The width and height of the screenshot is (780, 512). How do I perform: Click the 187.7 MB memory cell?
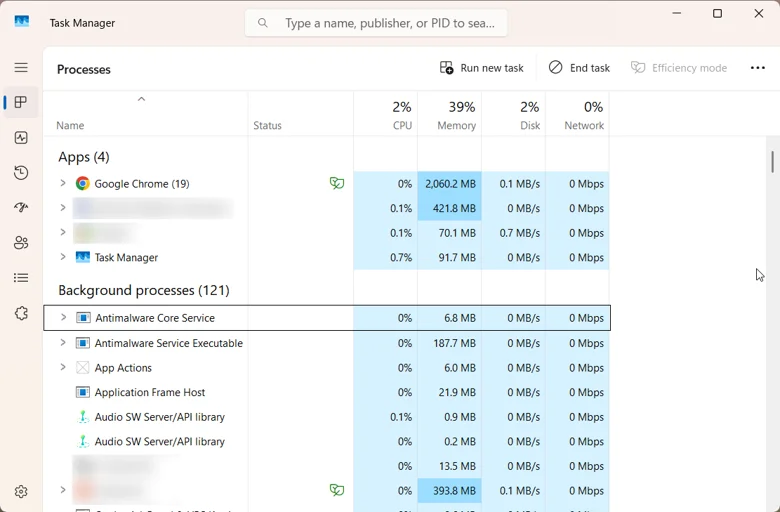(450, 343)
